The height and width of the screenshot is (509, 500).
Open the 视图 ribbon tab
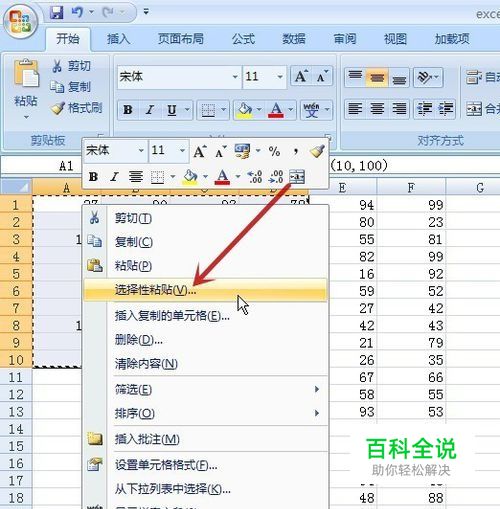(x=395, y=39)
